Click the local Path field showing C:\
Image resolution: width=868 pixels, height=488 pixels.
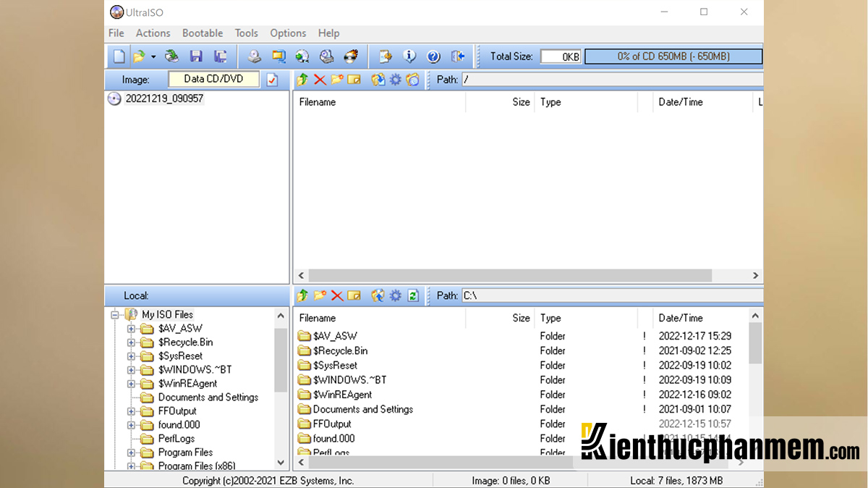pos(612,295)
